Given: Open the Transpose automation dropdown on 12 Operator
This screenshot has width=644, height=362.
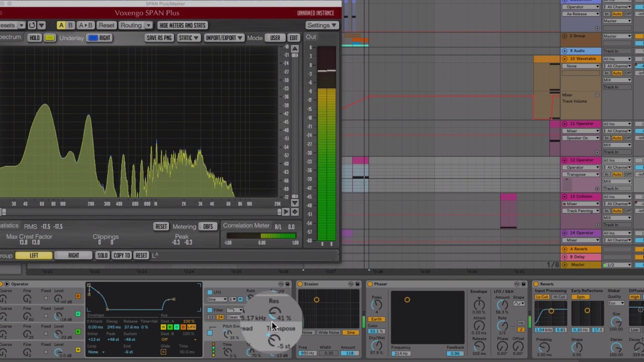Looking at the screenshot, I should pyautogui.click(x=582, y=174).
